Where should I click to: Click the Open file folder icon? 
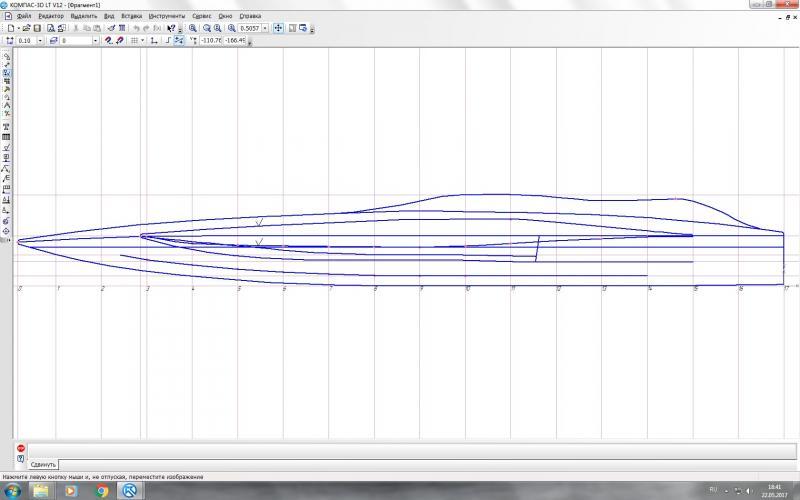25,29
